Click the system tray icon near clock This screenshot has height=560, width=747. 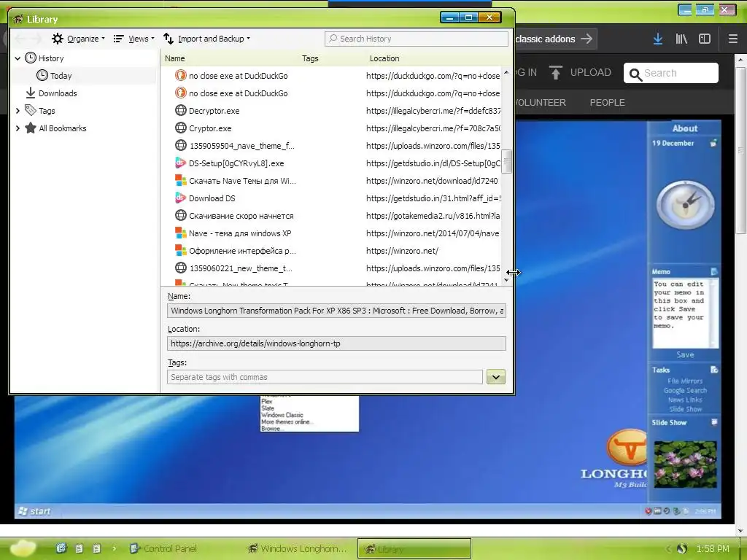[681, 548]
